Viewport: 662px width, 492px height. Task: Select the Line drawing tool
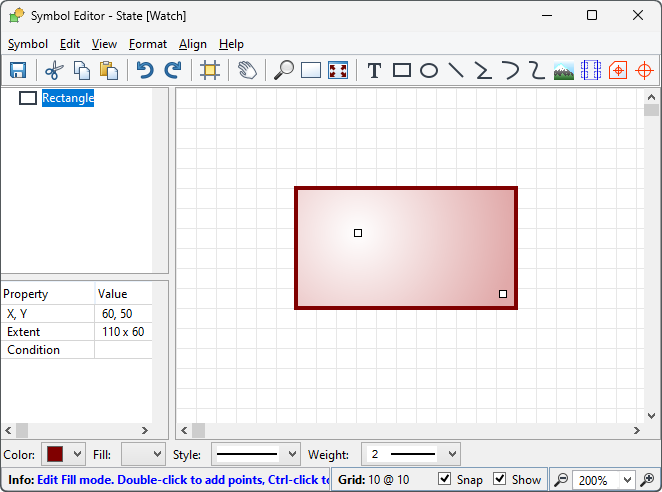click(x=456, y=70)
